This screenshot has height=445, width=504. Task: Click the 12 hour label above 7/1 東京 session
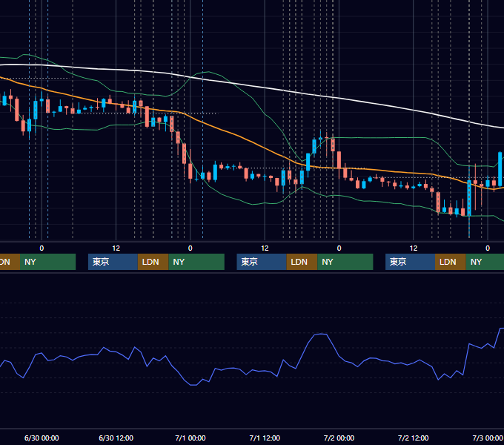pyautogui.click(x=265, y=248)
